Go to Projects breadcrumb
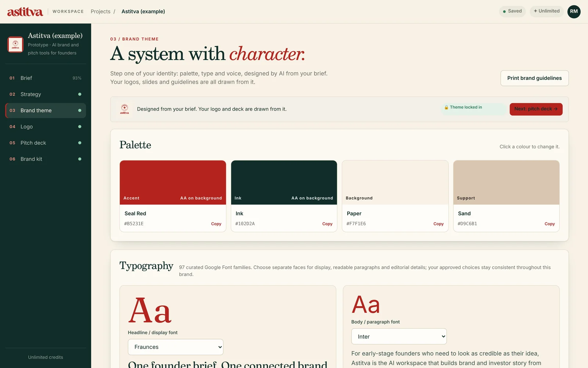588x368 pixels. tap(100, 11)
